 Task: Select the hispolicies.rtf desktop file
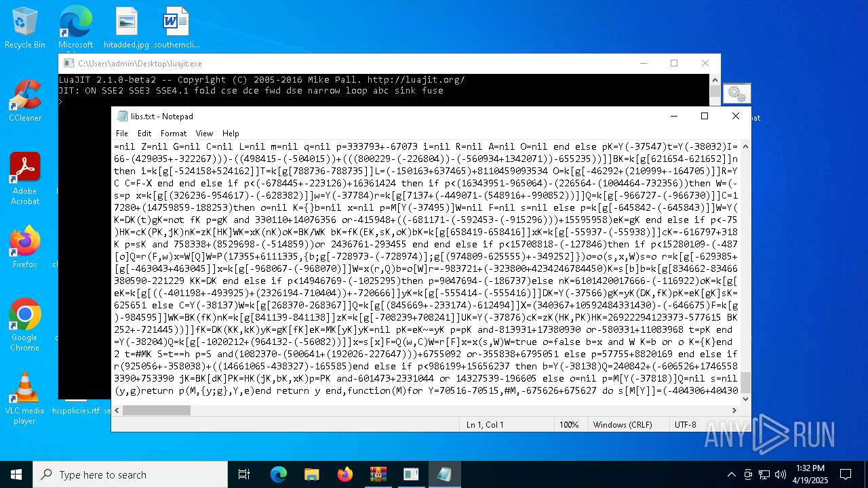75,411
